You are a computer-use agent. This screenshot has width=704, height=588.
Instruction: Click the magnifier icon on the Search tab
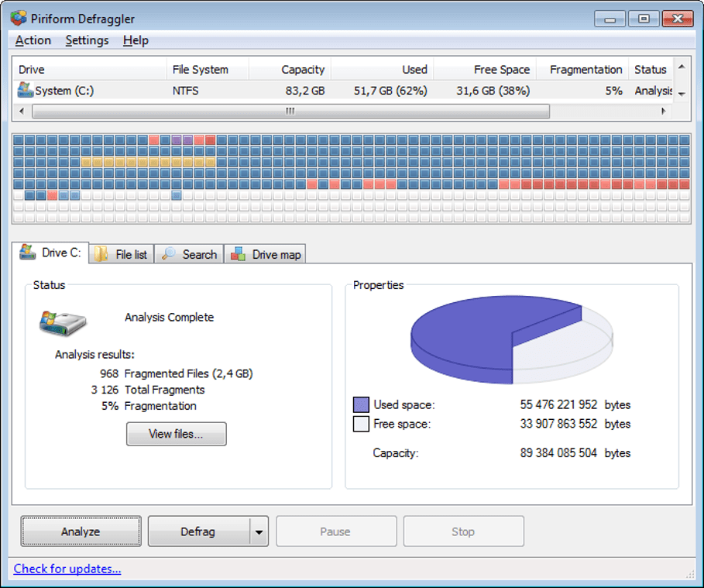(x=171, y=253)
